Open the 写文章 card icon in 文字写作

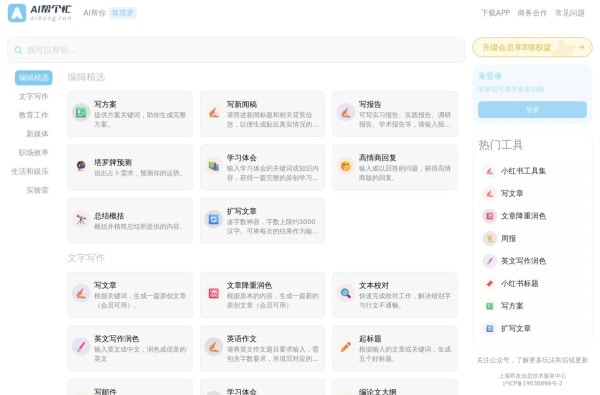81,294
